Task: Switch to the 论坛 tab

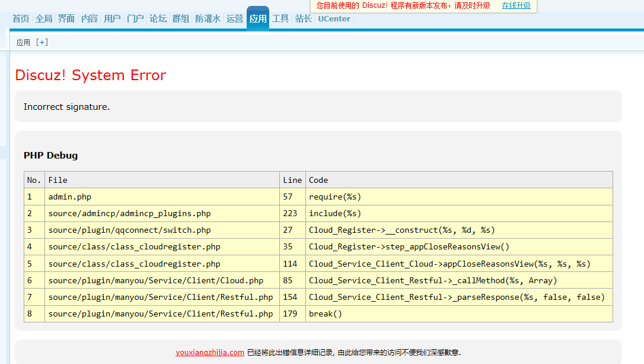Action: (158, 18)
